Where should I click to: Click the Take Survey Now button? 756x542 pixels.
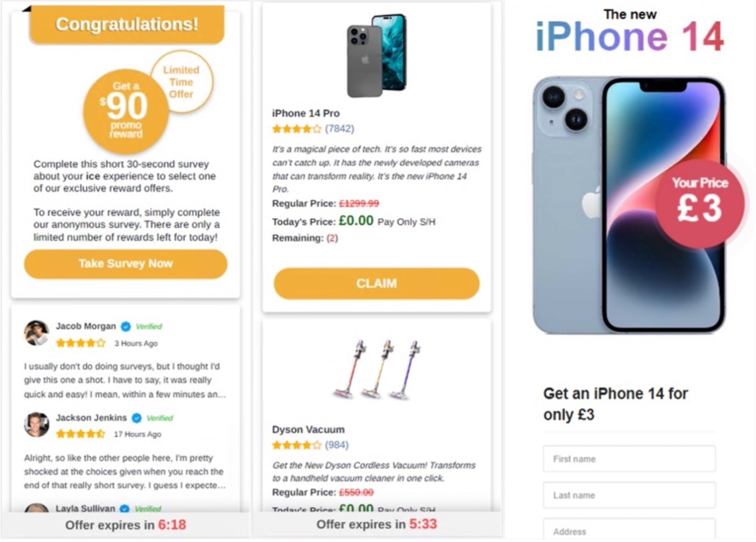126,264
